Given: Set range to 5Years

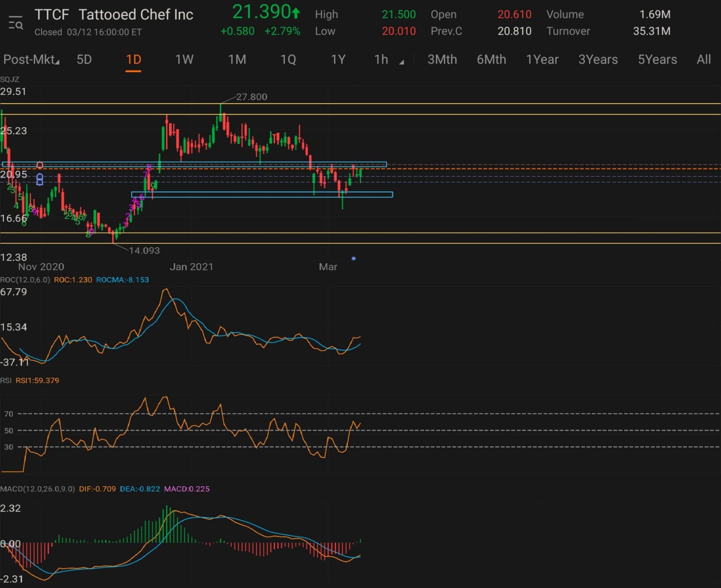Looking at the screenshot, I should click(x=657, y=59).
